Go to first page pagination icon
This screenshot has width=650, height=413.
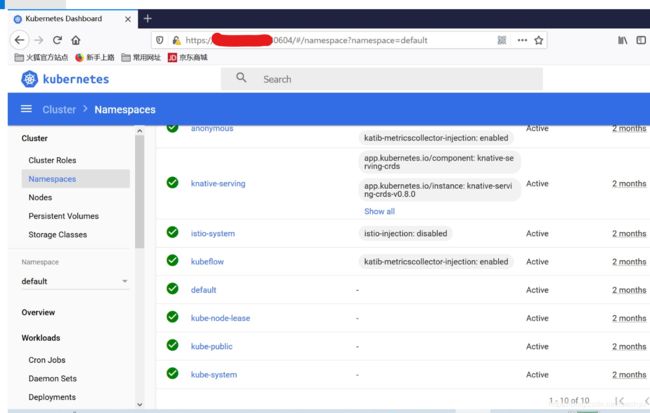[620, 401]
